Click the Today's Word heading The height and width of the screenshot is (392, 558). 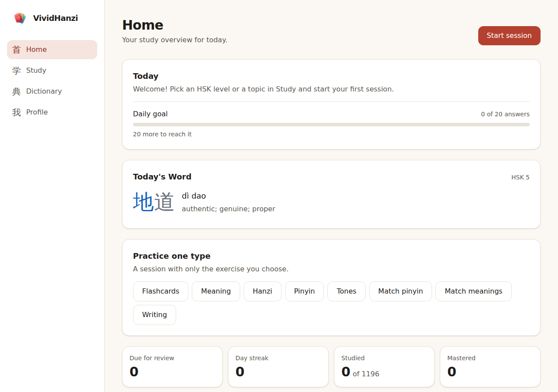coord(162,177)
